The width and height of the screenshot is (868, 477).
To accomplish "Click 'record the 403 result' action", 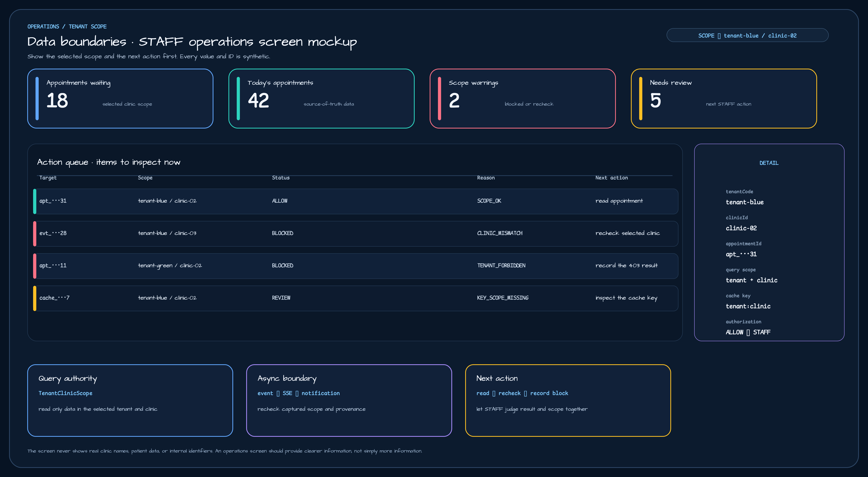I will [x=626, y=266].
